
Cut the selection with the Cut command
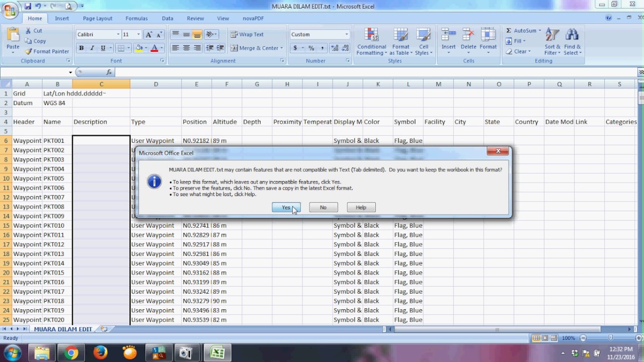click(x=33, y=31)
